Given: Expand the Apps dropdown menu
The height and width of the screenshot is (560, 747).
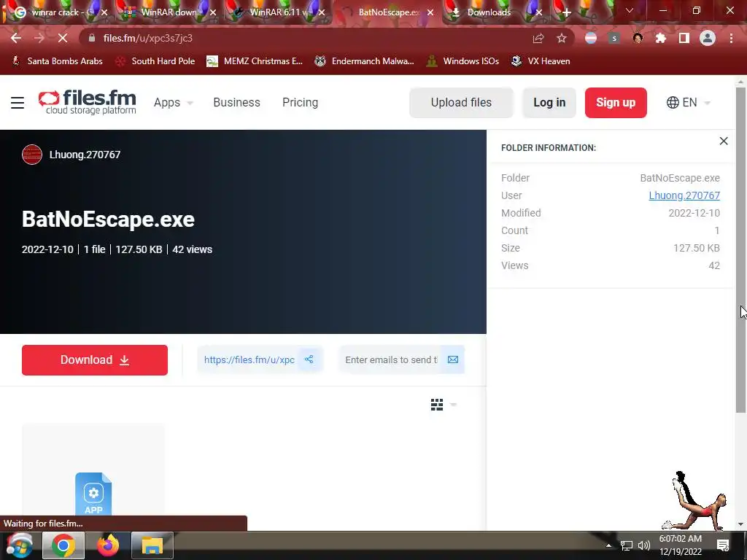Looking at the screenshot, I should [174, 102].
